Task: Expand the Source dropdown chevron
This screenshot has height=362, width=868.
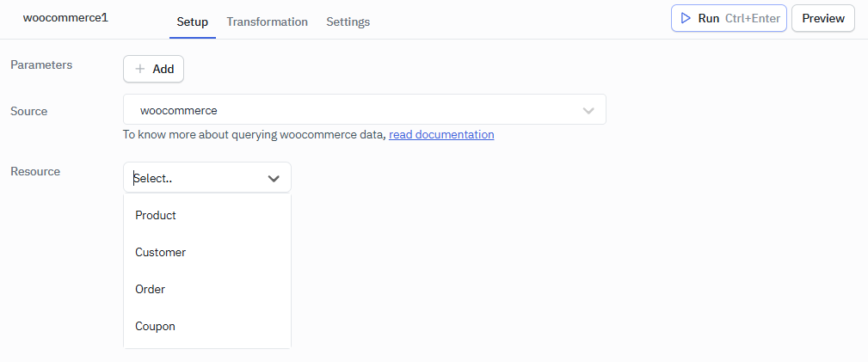Action: click(588, 110)
